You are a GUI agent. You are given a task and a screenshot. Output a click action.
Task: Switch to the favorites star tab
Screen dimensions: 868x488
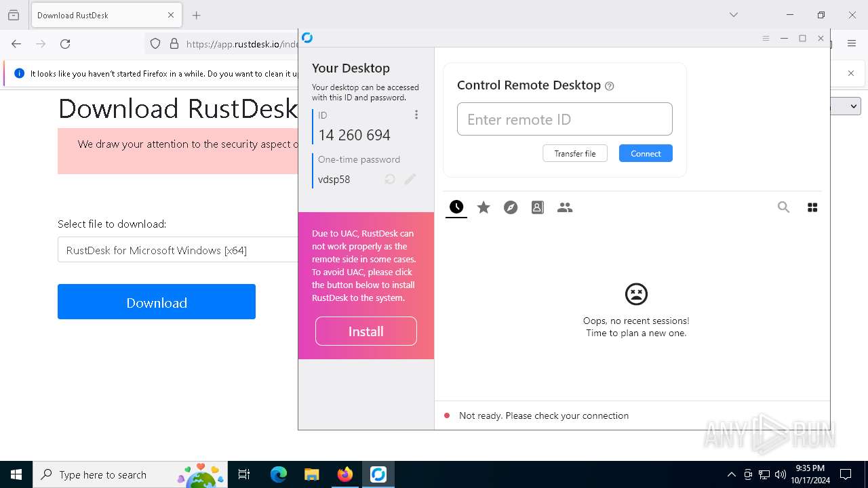[484, 207]
